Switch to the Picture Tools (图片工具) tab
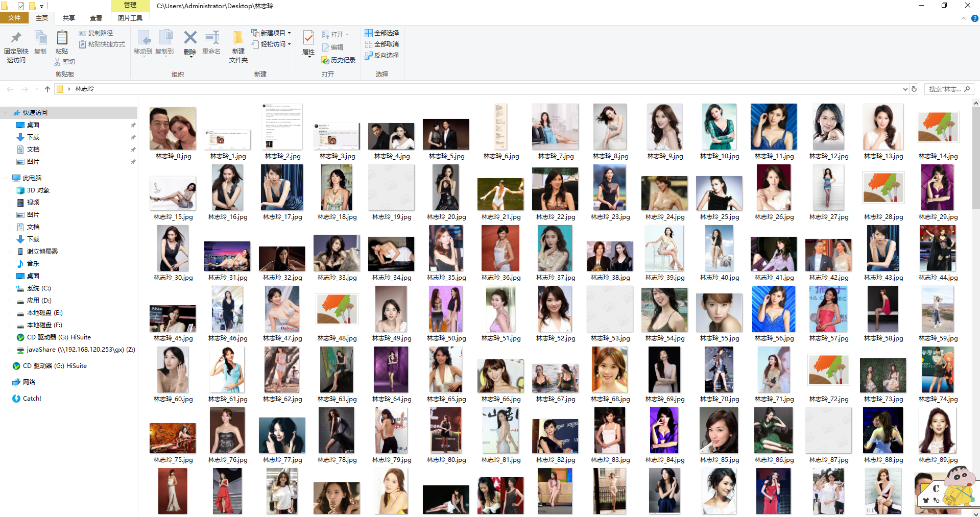Screen dimensions: 980x517 pyautogui.click(x=130, y=18)
